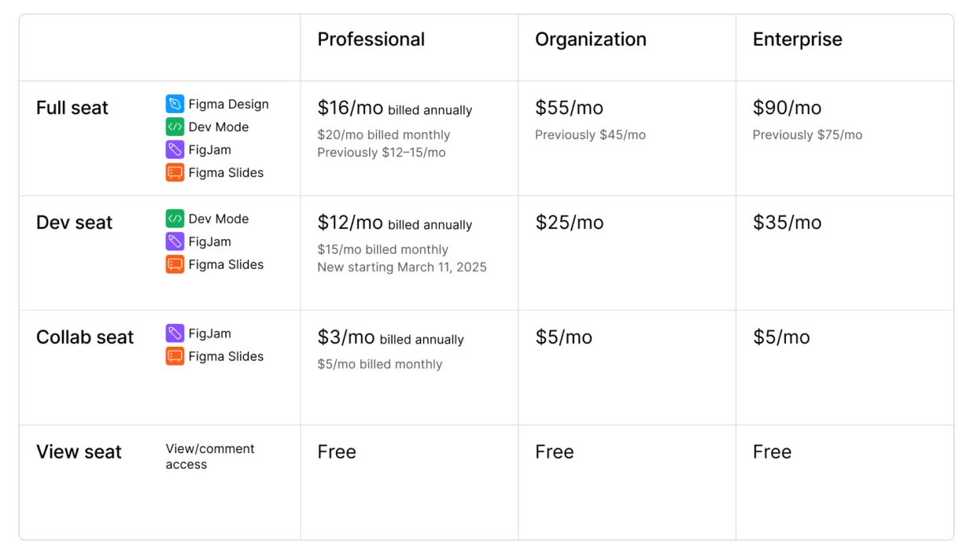Image resolution: width=974 pixels, height=560 pixels.
Task: Click Figma Slides icon in Full seat row
Action: pyautogui.click(x=175, y=172)
